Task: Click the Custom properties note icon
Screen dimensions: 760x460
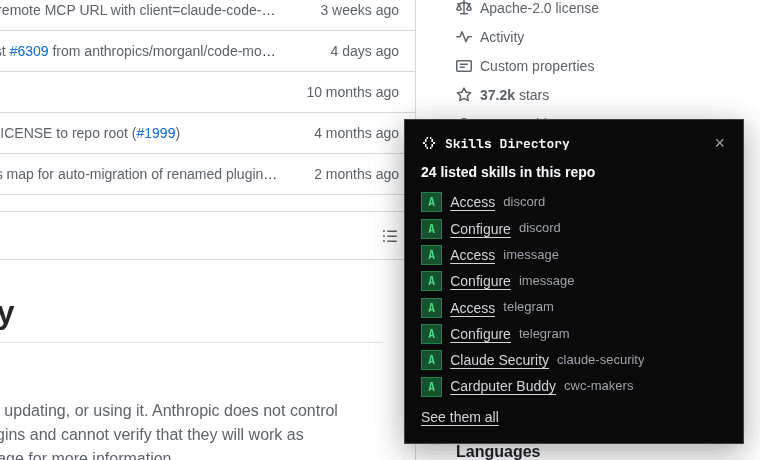Action: 464,66
